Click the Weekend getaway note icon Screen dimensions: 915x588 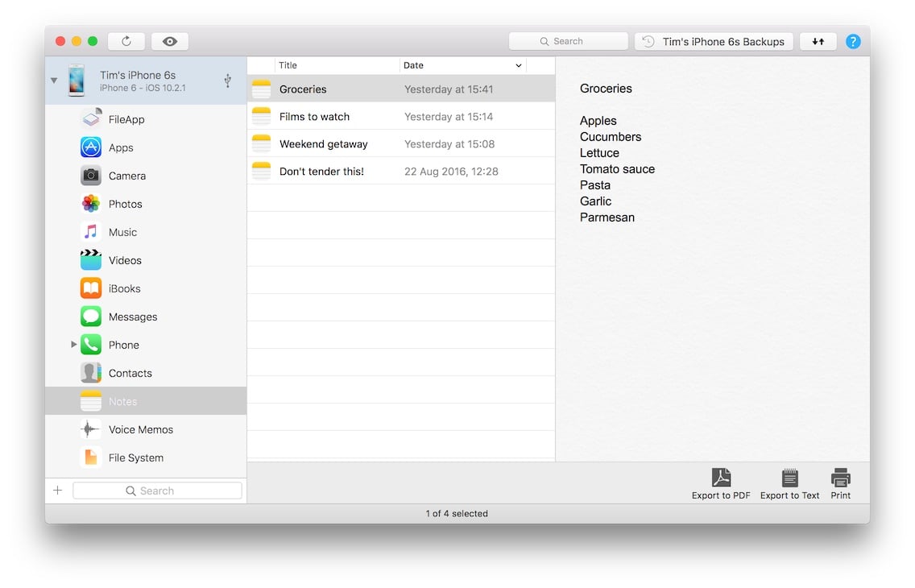click(x=262, y=144)
